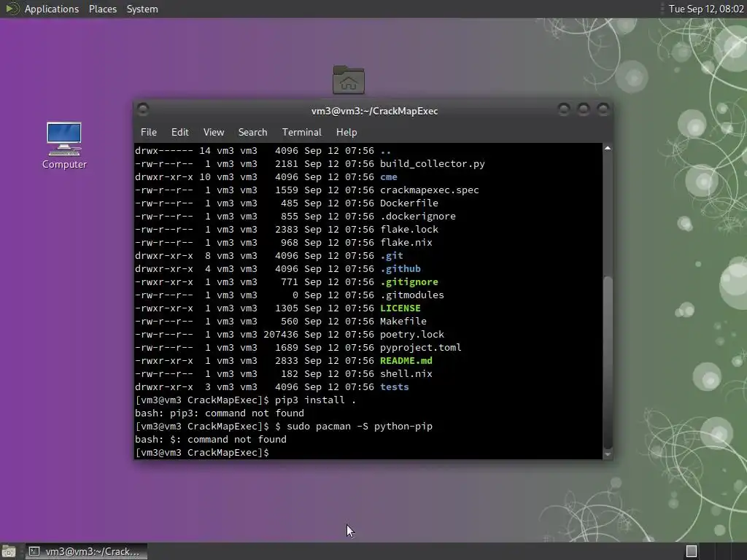Open the Terminal menu in menubar
Screen dimensions: 747x560
coord(301,132)
